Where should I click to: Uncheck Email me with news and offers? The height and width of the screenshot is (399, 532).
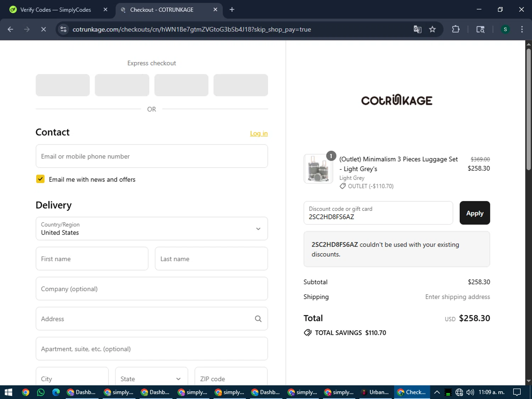click(40, 179)
